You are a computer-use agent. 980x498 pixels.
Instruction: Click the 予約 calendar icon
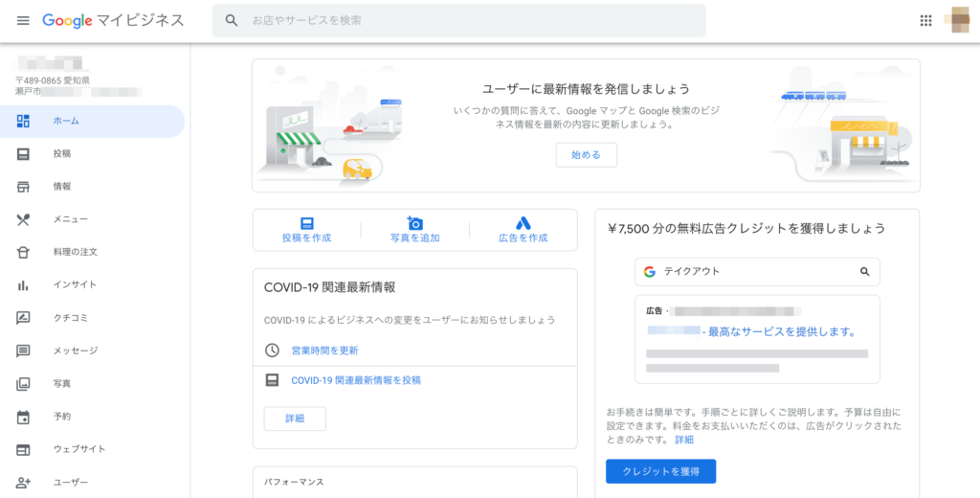coord(23,417)
